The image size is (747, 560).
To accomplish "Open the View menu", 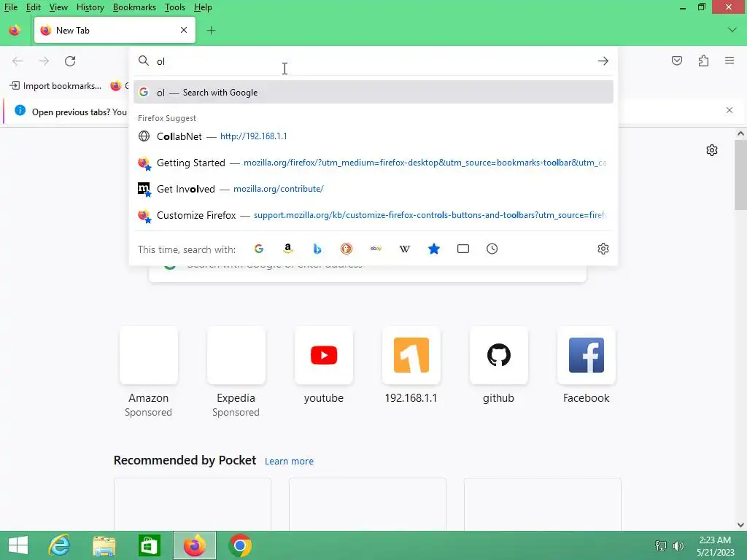I will 58,7.
